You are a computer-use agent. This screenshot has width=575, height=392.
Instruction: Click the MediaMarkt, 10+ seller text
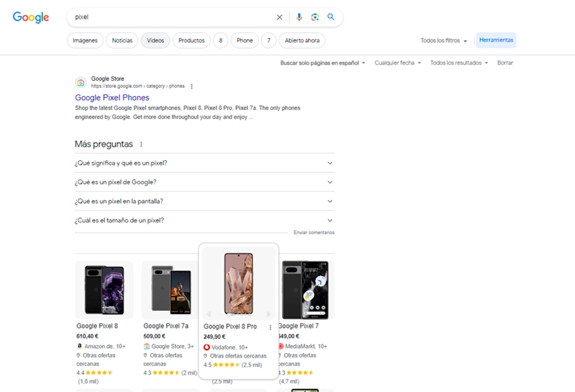coord(306,346)
